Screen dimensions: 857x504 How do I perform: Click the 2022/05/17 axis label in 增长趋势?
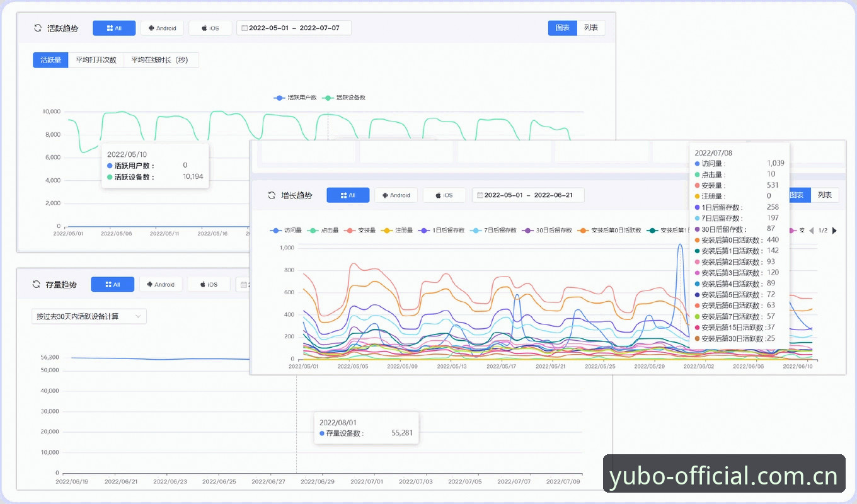click(x=503, y=365)
